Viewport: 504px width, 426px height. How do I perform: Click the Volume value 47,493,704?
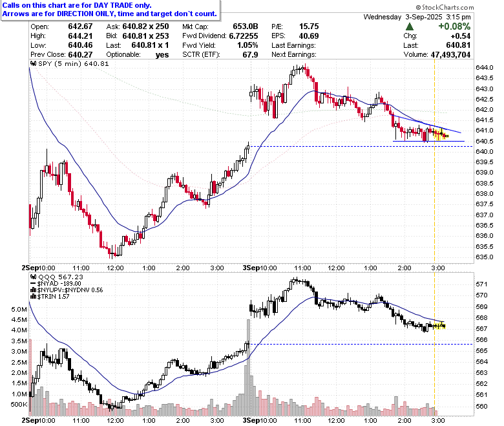450,55
